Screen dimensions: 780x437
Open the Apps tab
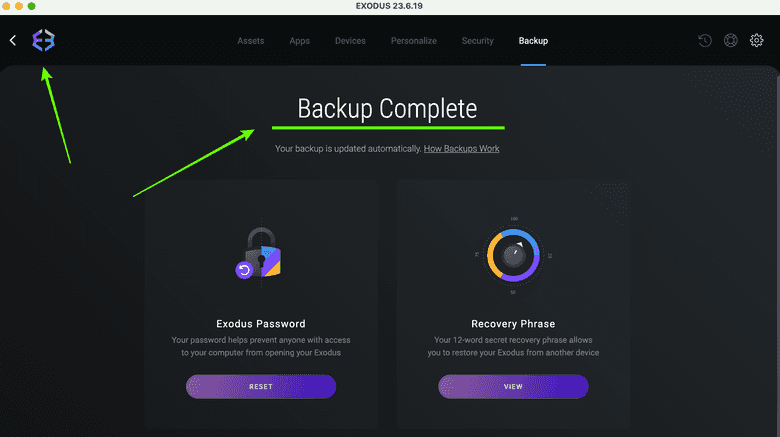[299, 41]
